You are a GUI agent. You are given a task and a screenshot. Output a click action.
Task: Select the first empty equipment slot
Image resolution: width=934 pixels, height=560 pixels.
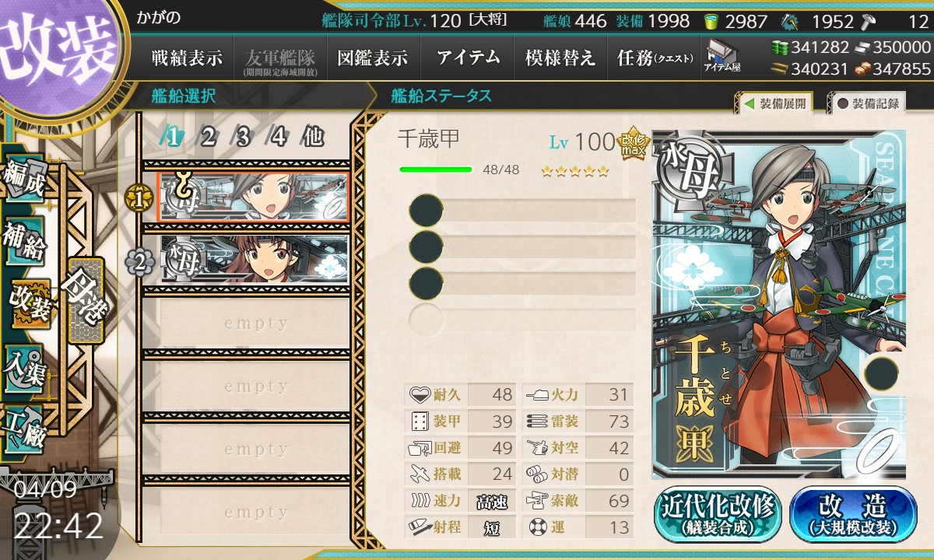(522, 210)
